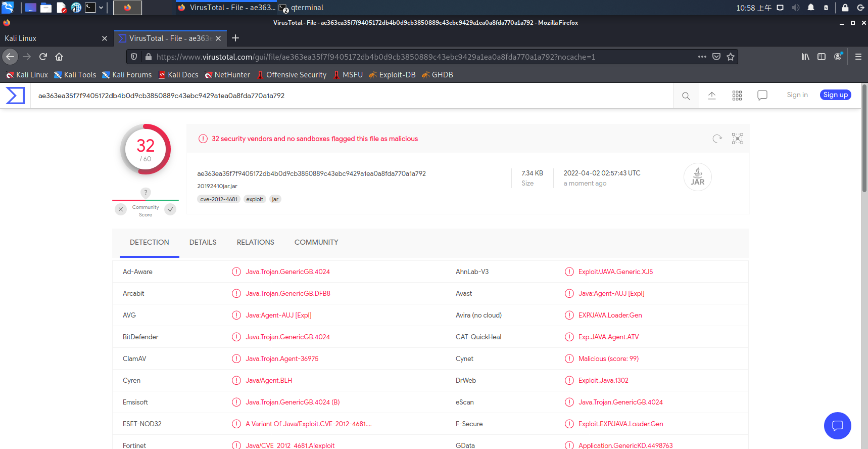868x449 pixels.
Task: Go back to the previous page
Action: coord(10,57)
